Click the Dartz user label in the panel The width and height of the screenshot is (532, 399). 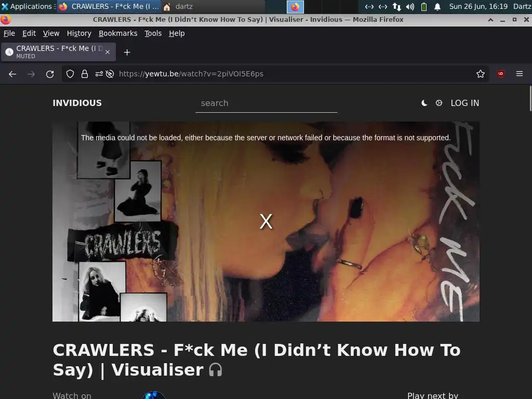point(522,6)
